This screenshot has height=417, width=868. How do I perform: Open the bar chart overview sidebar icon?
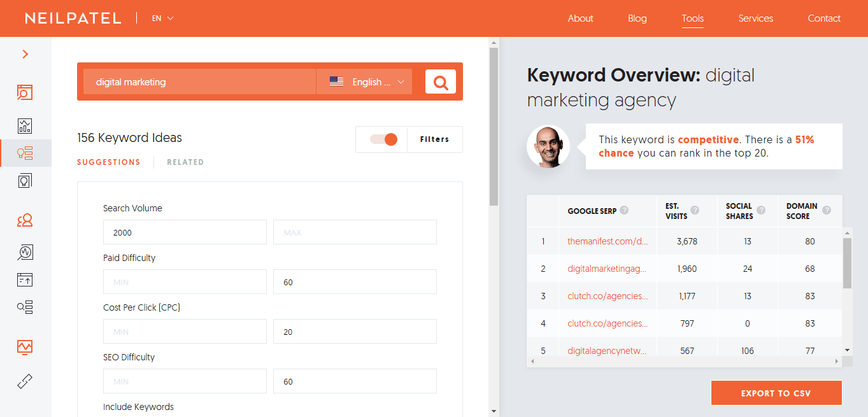click(x=25, y=125)
